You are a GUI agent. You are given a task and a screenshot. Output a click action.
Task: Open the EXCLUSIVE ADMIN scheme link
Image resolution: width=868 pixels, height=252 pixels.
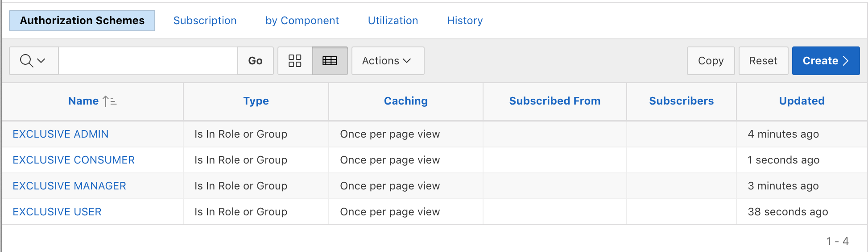click(61, 134)
